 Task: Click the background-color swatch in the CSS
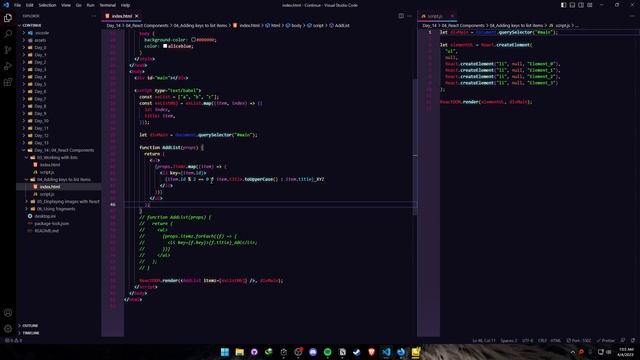click(193, 40)
